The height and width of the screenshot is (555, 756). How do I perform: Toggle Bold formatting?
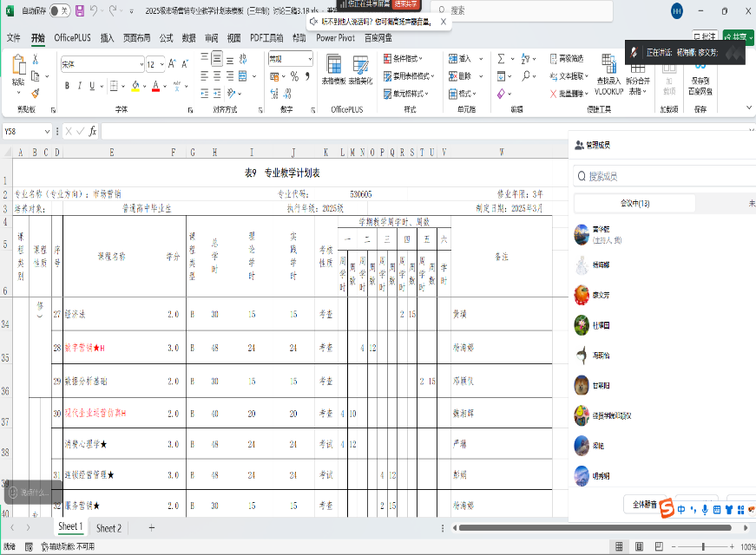(67, 86)
